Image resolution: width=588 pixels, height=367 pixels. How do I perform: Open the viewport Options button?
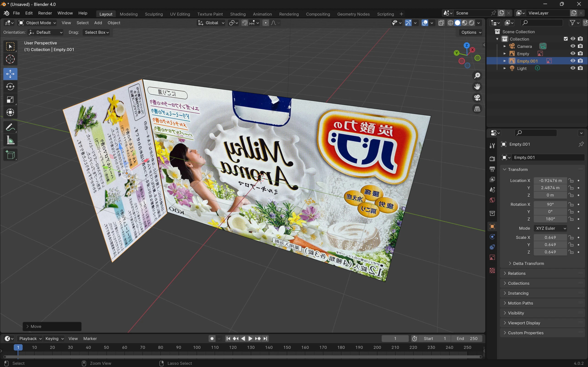471,32
